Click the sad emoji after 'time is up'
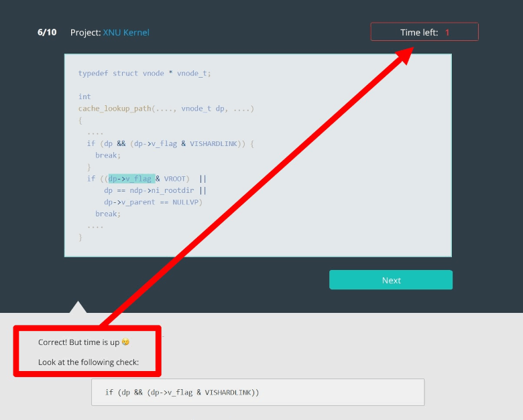This screenshot has height=420, width=523. click(x=125, y=342)
